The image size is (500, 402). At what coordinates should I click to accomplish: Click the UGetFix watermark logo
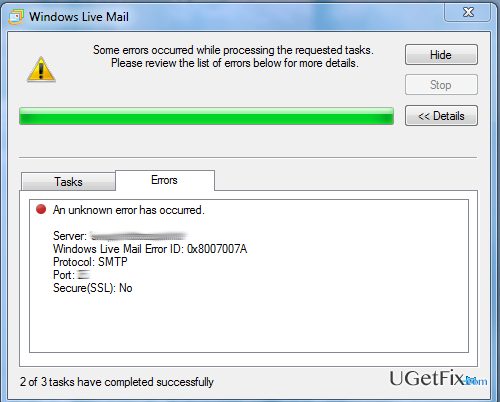tap(438, 379)
